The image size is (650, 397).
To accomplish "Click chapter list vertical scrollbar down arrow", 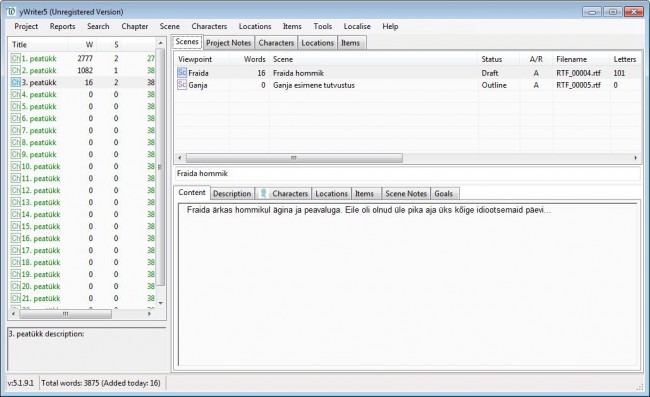I will pos(161,303).
